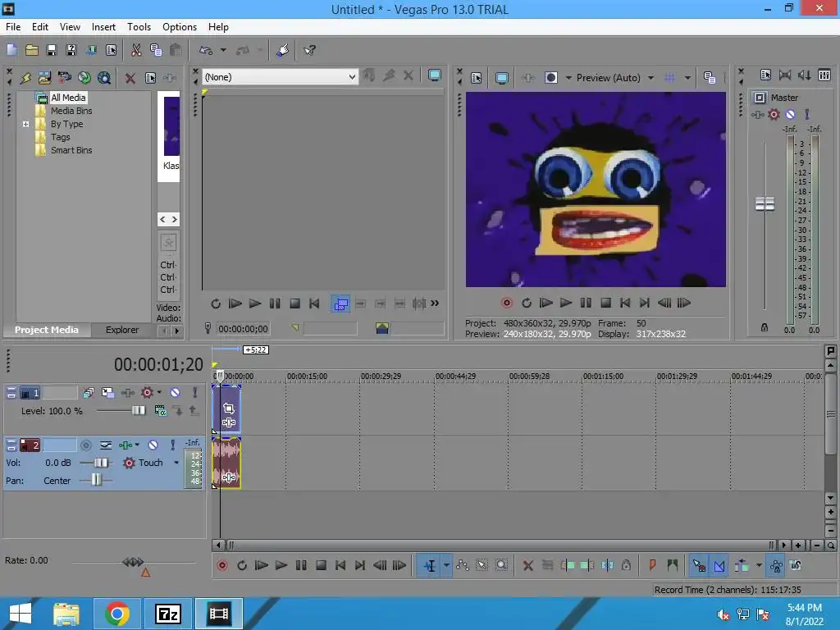Open 7-Zip from the taskbar
The width and height of the screenshot is (840, 630).
coord(167,614)
